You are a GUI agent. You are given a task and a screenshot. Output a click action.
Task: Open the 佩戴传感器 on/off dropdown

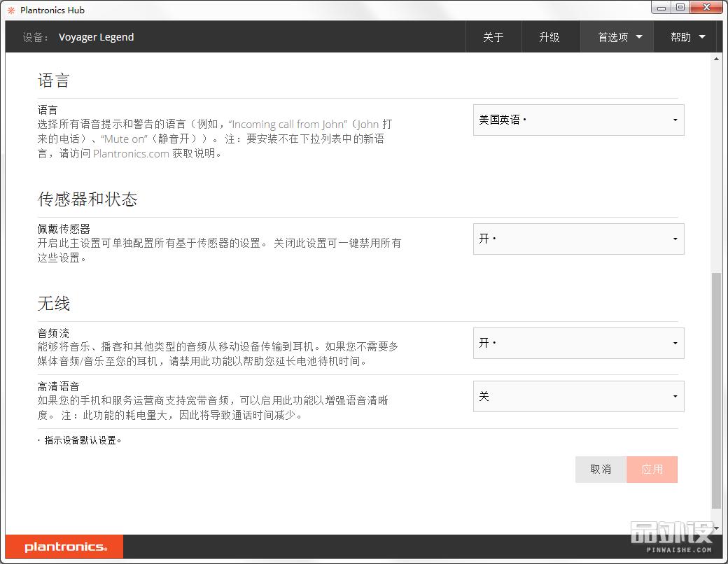point(578,239)
